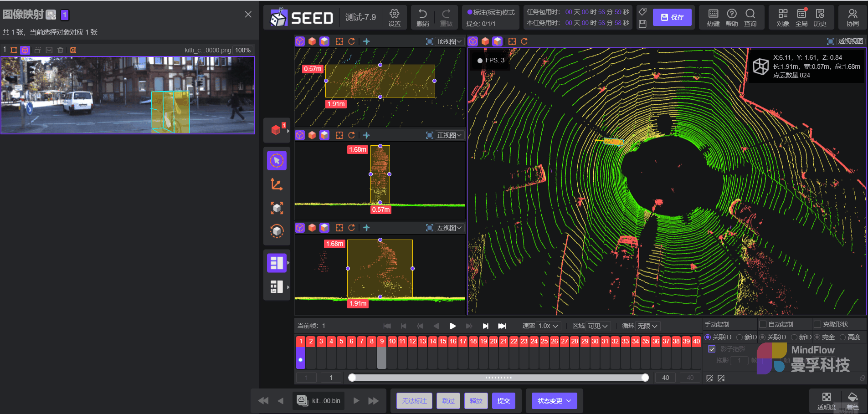Select 关联ID radio under 手动复制
This screenshot has width=868, height=414.
[708, 337]
